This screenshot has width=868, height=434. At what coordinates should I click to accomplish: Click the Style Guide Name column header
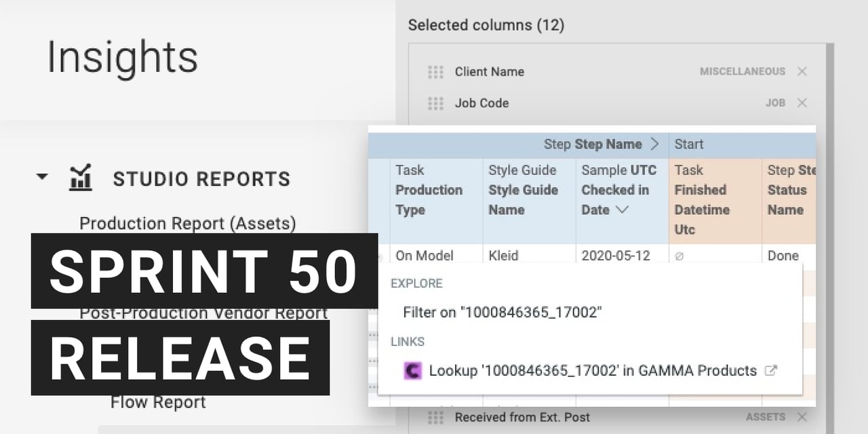coord(522,190)
